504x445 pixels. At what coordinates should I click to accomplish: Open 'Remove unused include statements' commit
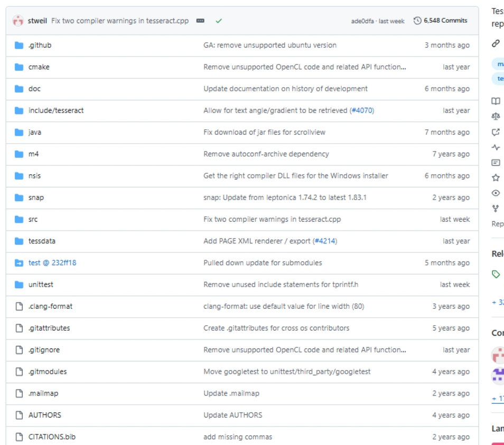coord(281,285)
